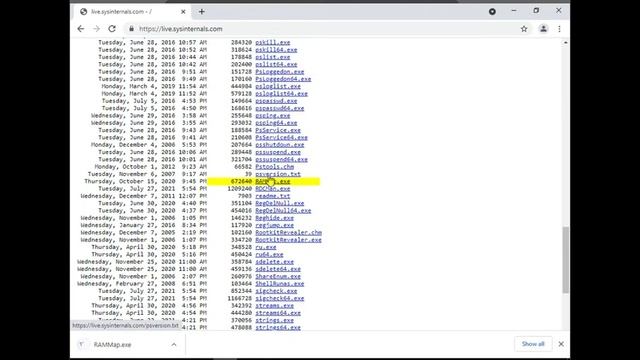Open readme.txt link
This screenshot has height=360, width=640.
(x=273, y=196)
